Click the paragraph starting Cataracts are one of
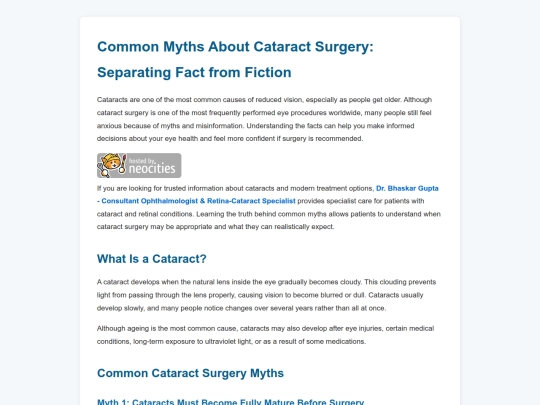The image size is (540, 405). point(264,119)
